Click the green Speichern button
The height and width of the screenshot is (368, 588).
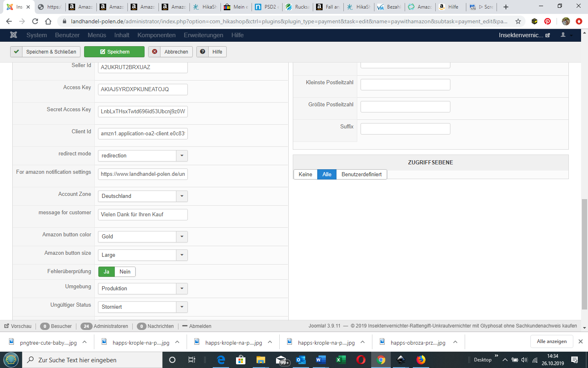coord(114,52)
